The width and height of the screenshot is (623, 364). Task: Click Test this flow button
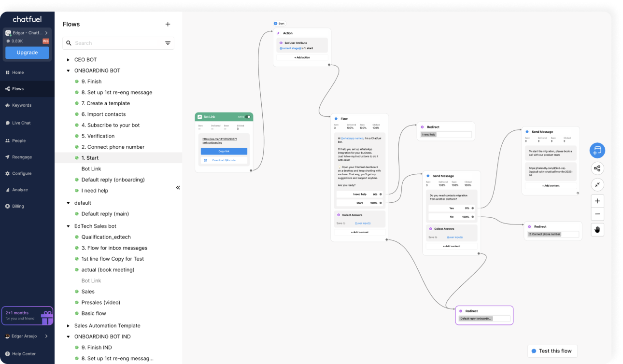click(x=552, y=351)
